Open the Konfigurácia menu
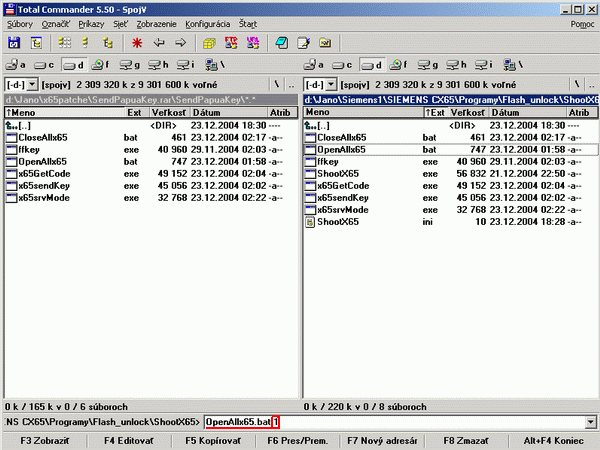Screen dimensions: 600x450 [208, 24]
